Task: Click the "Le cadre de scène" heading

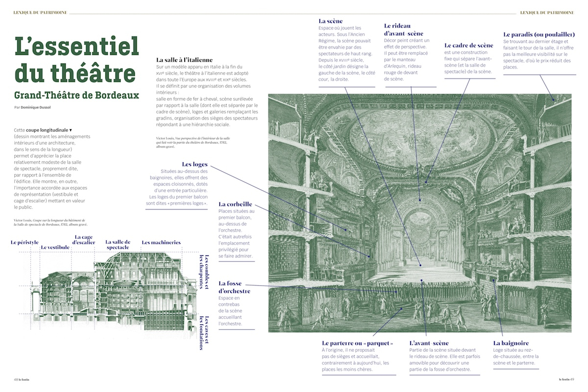Action: [469, 45]
